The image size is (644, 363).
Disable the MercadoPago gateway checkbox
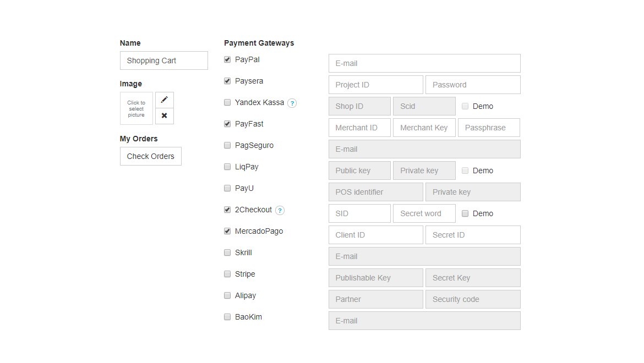(227, 231)
